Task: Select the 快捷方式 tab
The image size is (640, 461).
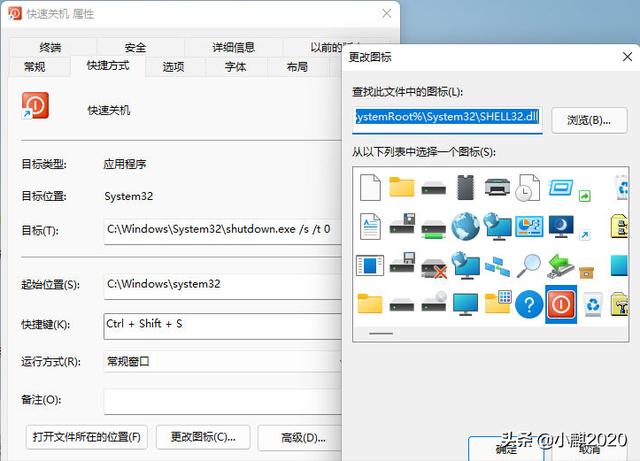Action: [x=108, y=66]
